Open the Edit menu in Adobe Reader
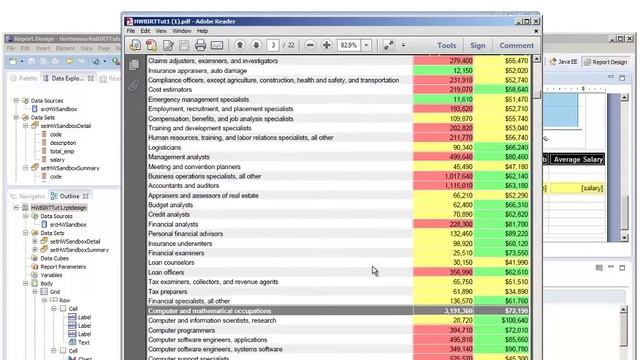 click(x=145, y=31)
